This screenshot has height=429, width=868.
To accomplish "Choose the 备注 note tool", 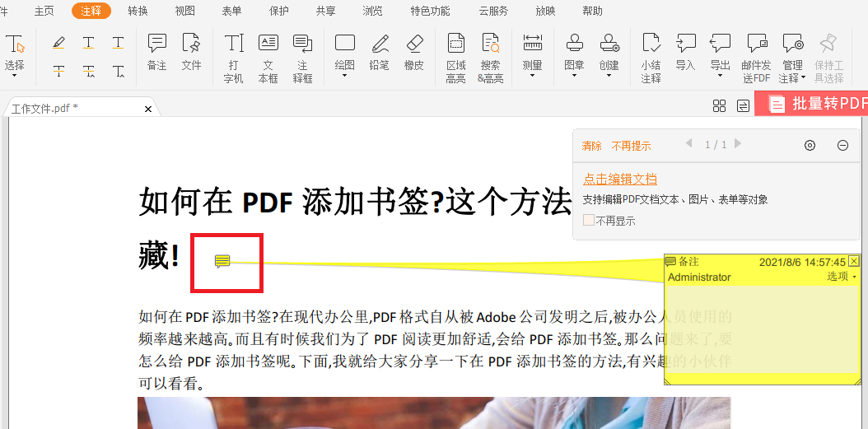I will 157,52.
